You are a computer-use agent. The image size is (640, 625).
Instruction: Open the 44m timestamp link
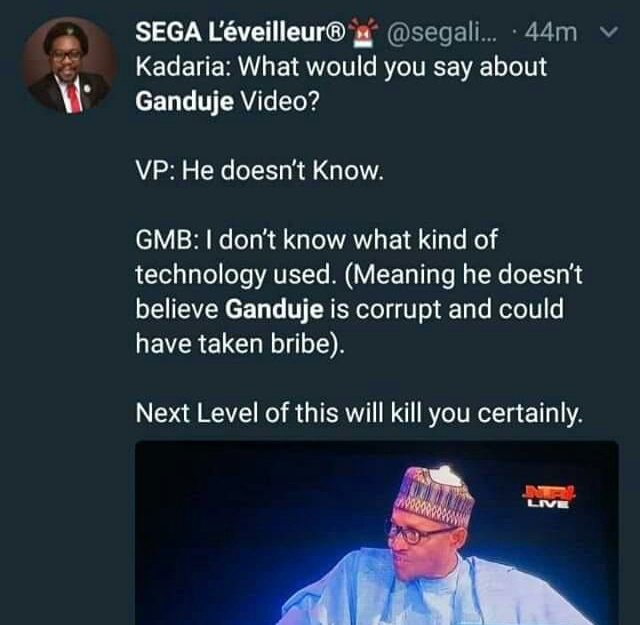coord(552,33)
